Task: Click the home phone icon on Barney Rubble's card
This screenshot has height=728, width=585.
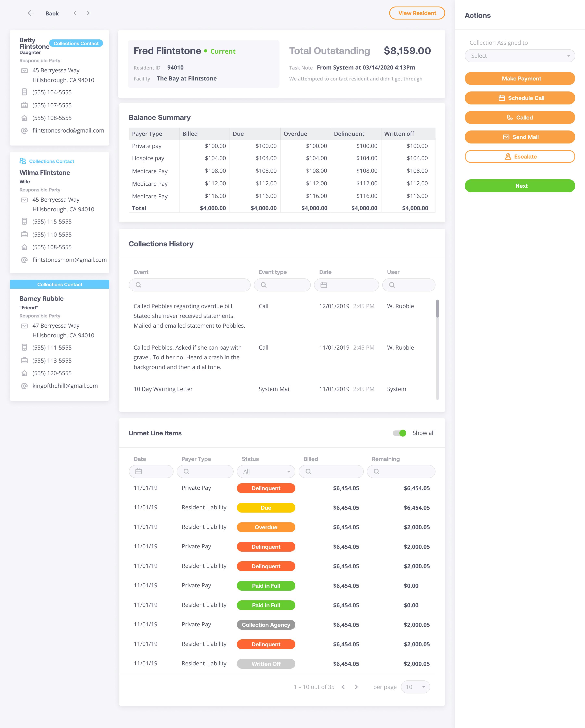Action: 24,373
